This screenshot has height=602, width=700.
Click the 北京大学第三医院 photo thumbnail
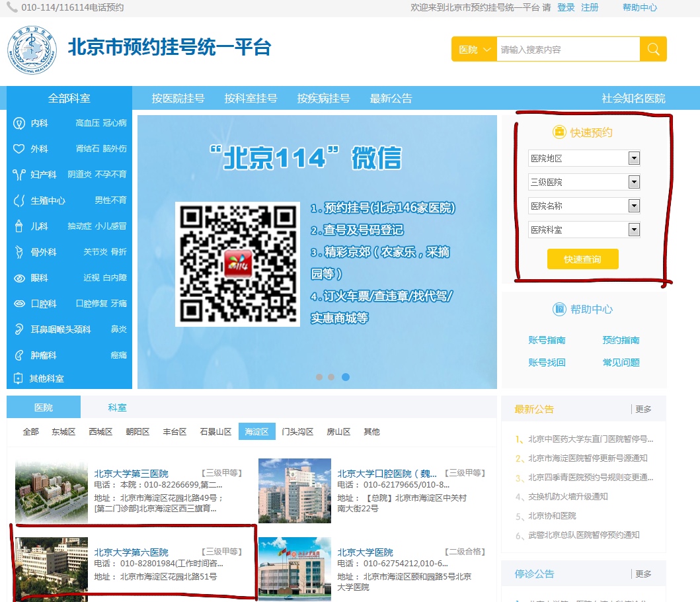pos(52,491)
